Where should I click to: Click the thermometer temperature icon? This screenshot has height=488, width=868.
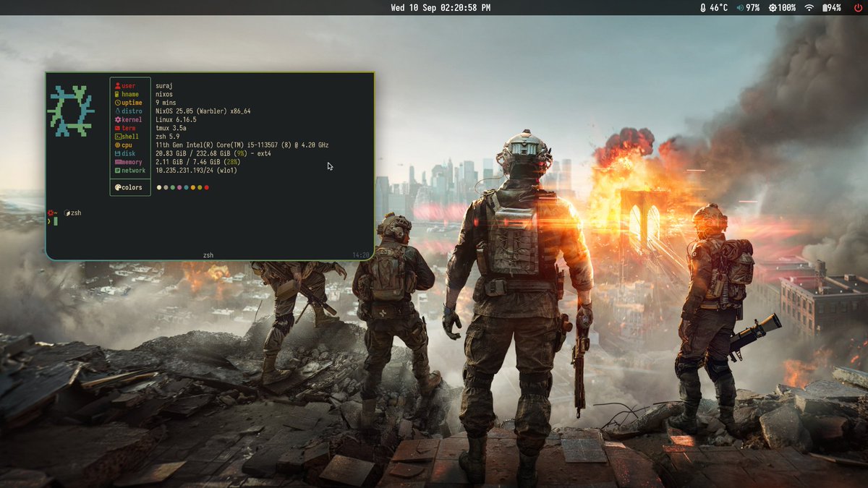tap(702, 7)
